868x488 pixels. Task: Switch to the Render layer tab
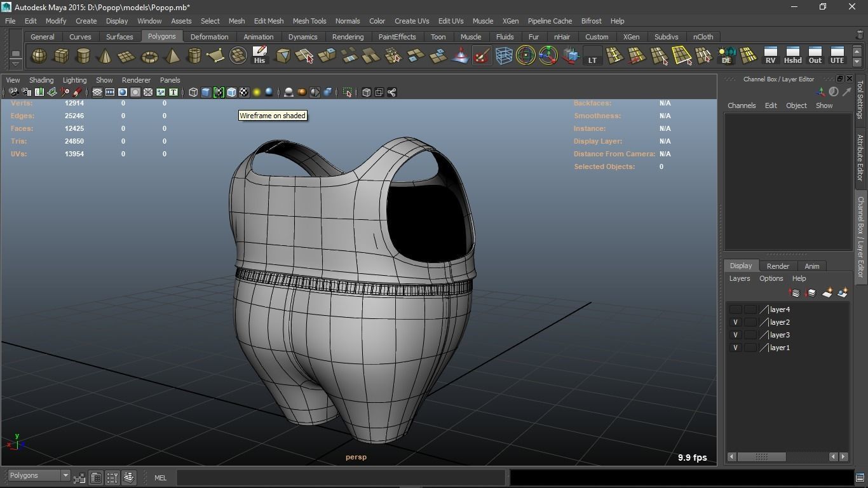pyautogui.click(x=778, y=266)
